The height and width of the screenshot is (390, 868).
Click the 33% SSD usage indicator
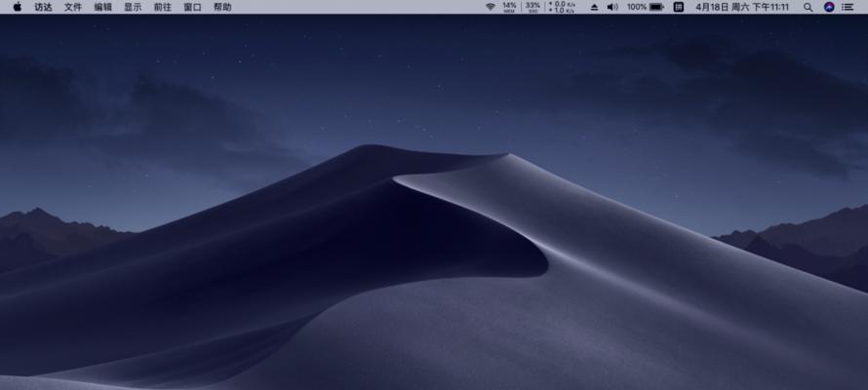coord(533,7)
